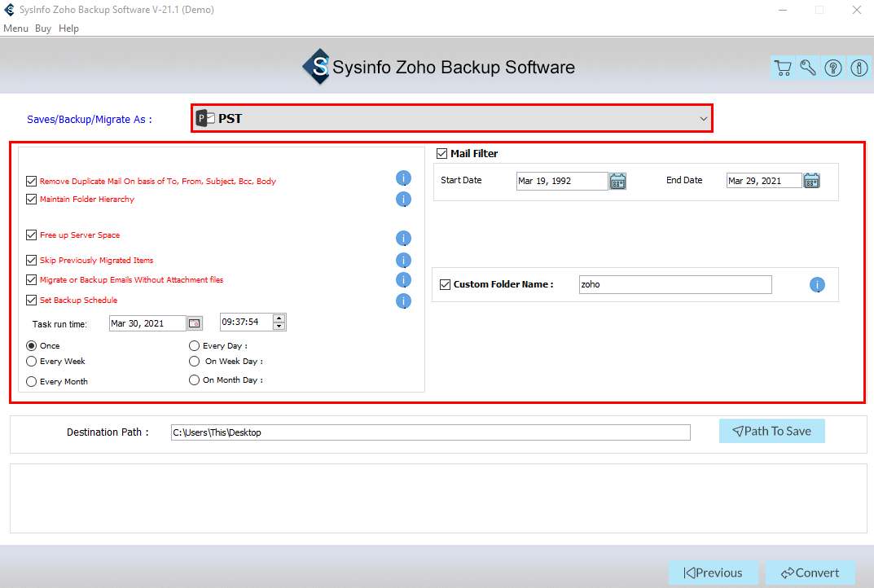This screenshot has height=588, width=874.
Task: Open the Help menu
Action: tap(68, 29)
